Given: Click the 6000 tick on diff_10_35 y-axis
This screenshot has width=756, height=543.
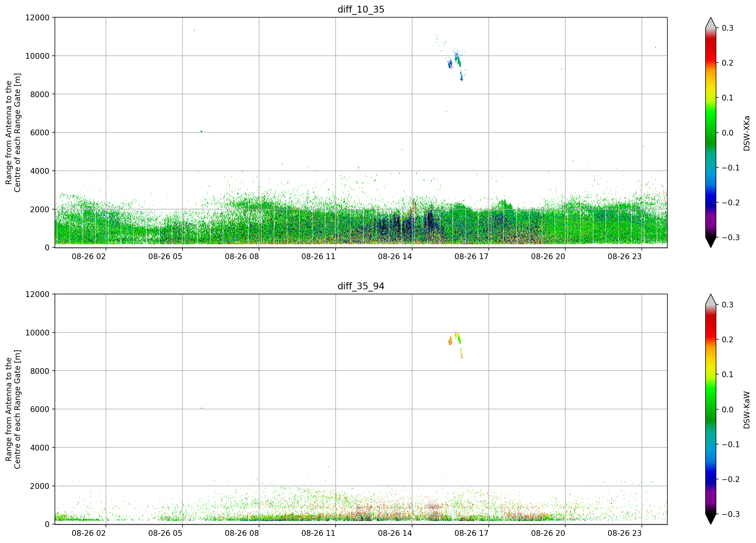Looking at the screenshot, I should [40, 132].
